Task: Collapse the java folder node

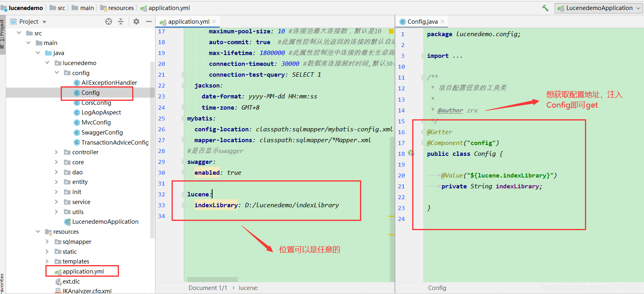Action: pos(38,53)
